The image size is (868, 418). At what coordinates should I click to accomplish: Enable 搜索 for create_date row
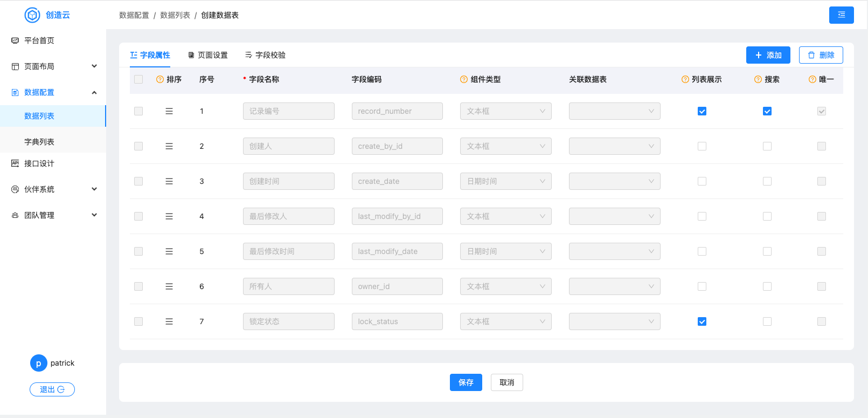pyautogui.click(x=767, y=181)
